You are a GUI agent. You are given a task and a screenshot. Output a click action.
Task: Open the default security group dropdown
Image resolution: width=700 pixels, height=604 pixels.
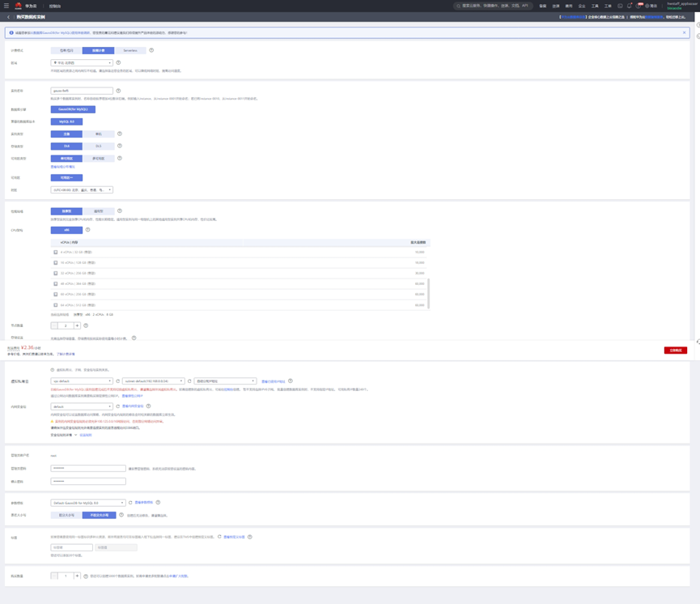pyautogui.click(x=82, y=406)
